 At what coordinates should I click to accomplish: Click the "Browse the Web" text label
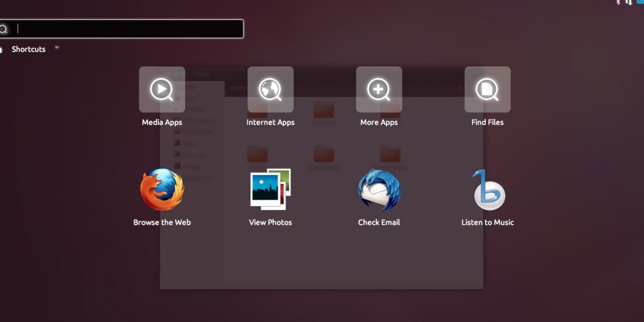162,223
